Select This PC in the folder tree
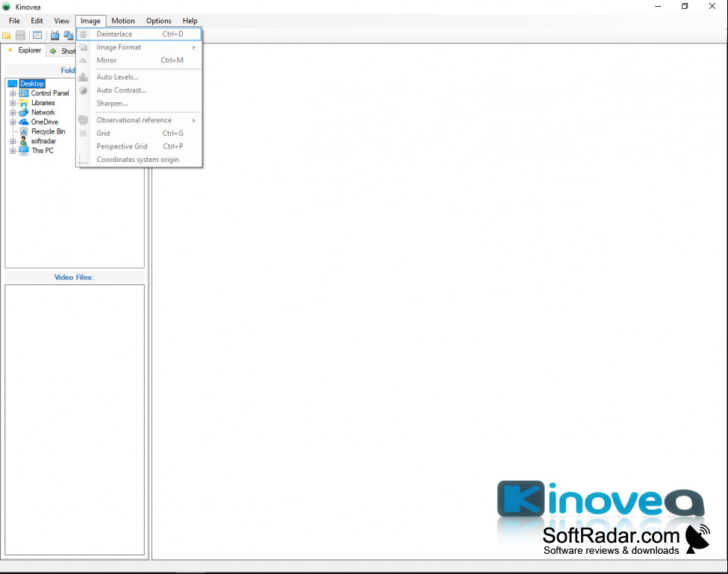 [x=43, y=151]
